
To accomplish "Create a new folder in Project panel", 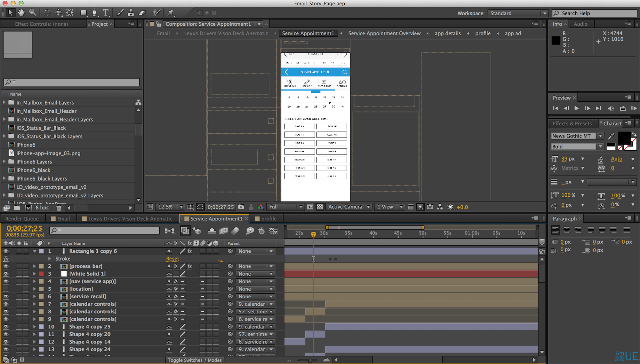I will (x=17, y=208).
